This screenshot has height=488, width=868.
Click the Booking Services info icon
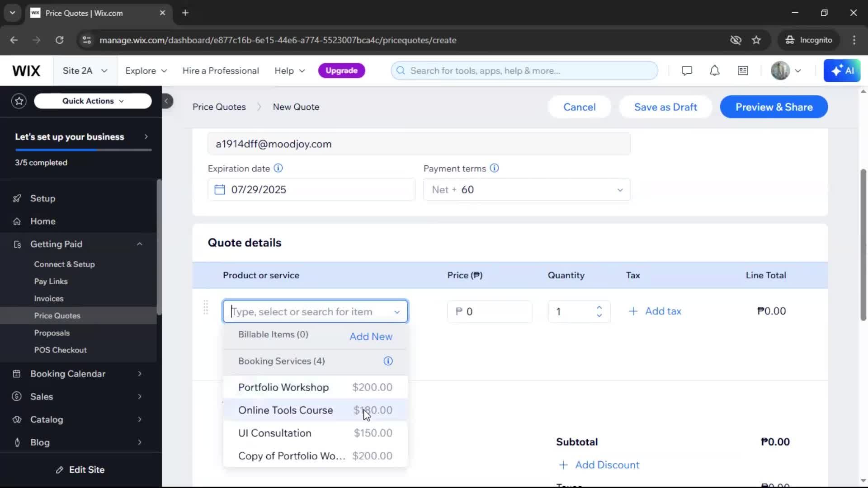pyautogui.click(x=388, y=361)
